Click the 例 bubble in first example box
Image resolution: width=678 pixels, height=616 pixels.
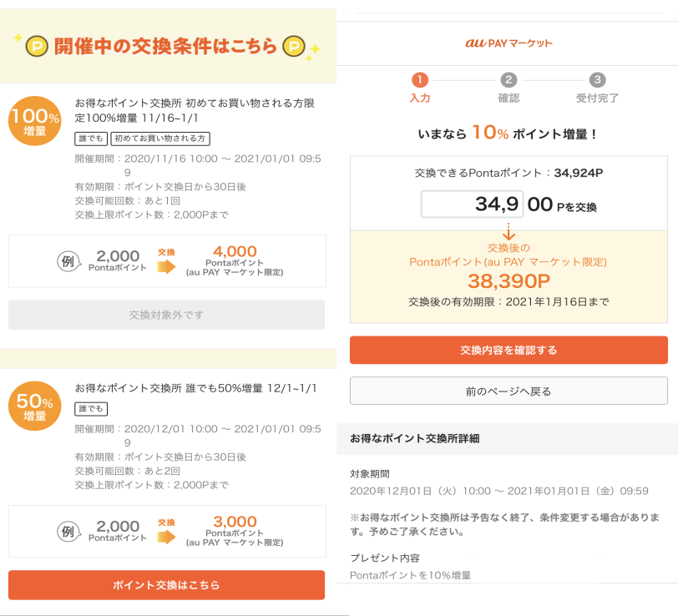68,261
